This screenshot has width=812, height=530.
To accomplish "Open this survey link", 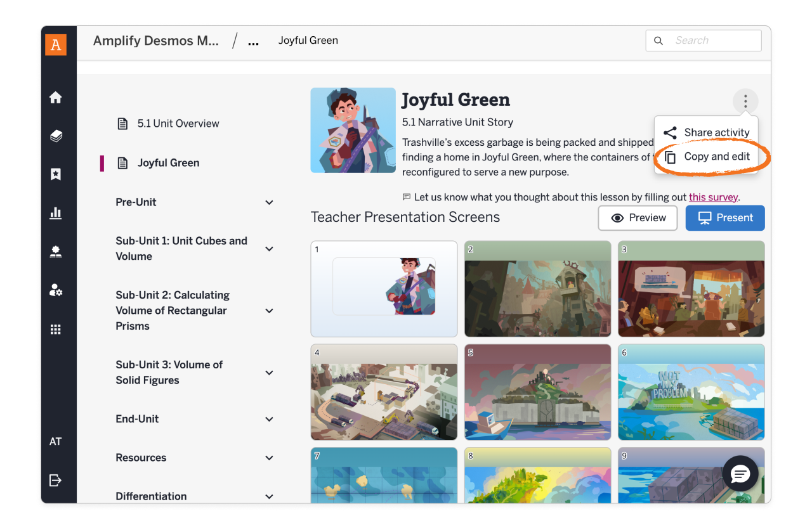I will pos(713,197).
